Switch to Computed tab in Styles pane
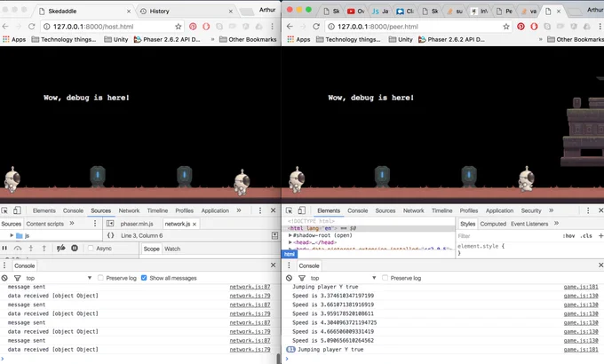The width and height of the screenshot is (604, 364). click(493, 224)
